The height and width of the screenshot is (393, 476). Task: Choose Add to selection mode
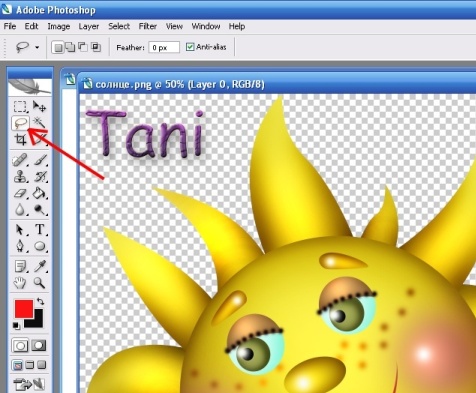click(x=70, y=47)
